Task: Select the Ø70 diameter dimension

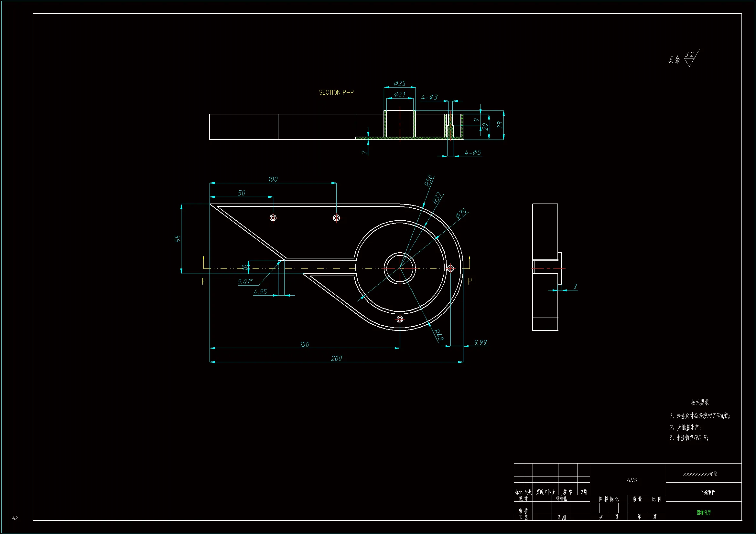Action: (461, 213)
